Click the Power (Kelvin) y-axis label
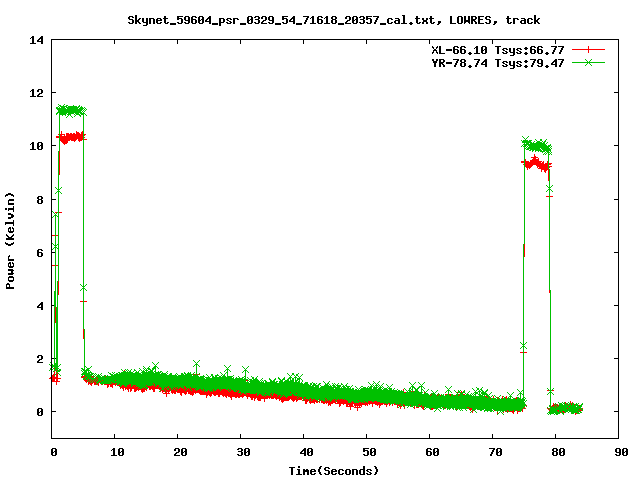 10,241
